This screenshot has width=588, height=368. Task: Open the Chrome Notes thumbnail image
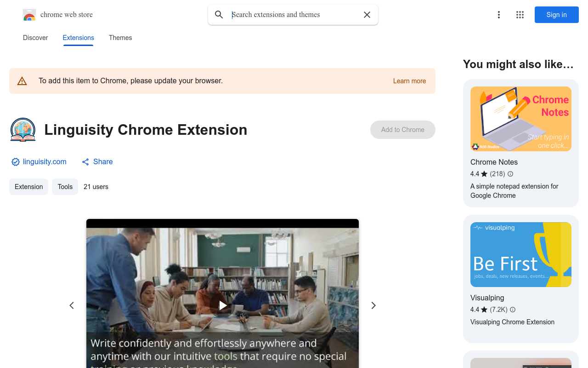(x=521, y=119)
